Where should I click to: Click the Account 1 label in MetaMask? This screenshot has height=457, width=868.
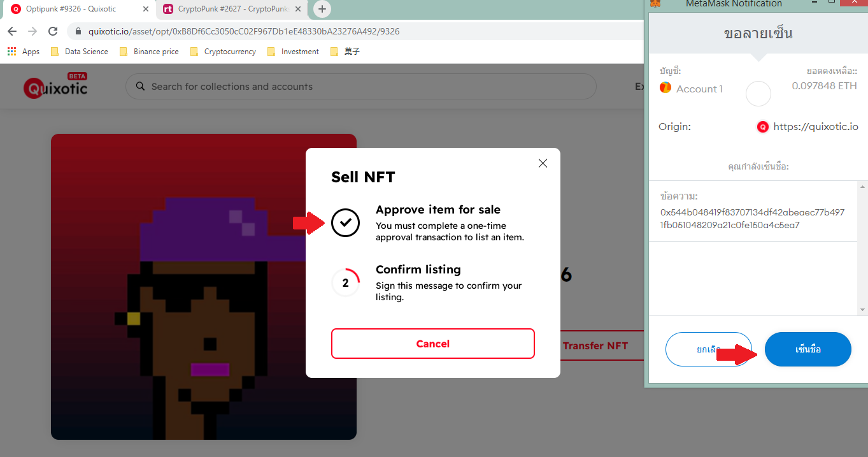(699, 89)
